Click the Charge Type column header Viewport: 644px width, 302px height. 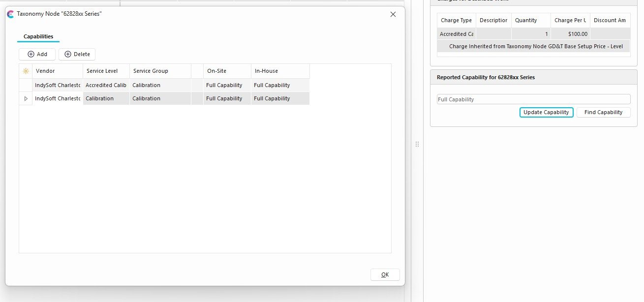(x=456, y=21)
